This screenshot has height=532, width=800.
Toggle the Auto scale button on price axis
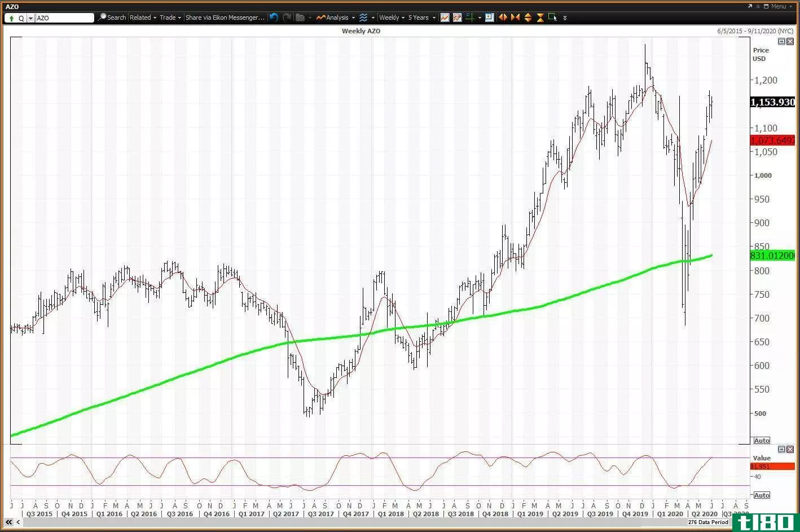coord(762,441)
